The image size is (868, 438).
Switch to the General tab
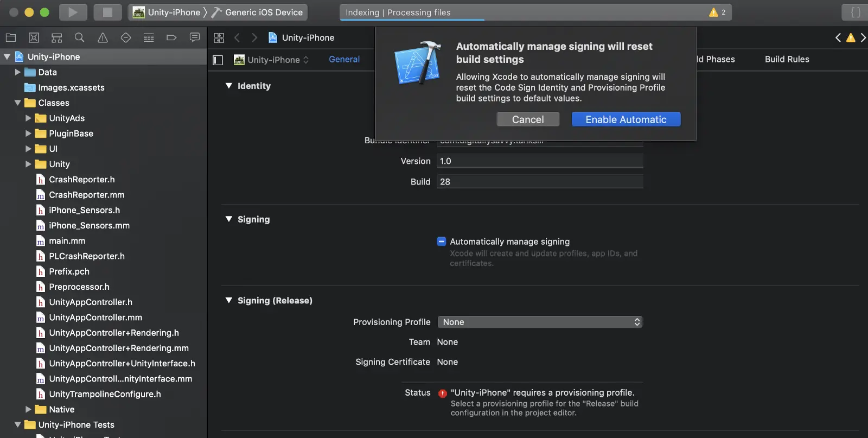click(344, 59)
